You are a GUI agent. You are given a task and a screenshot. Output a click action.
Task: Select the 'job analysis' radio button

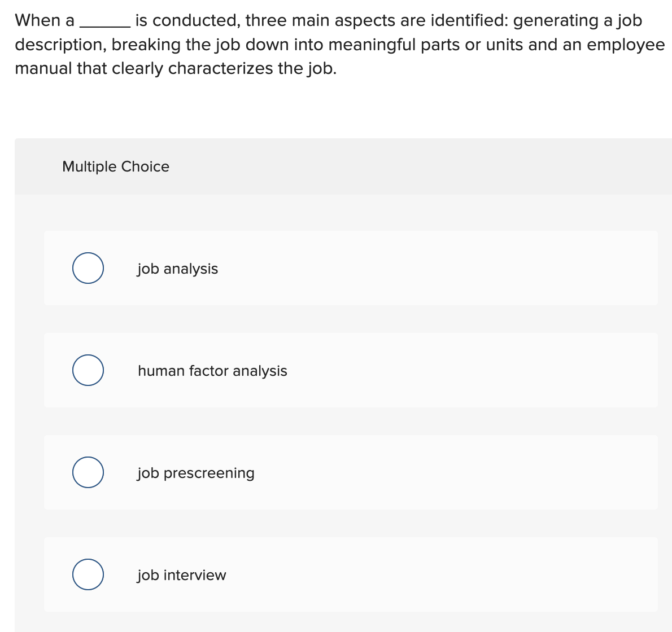[x=88, y=268]
